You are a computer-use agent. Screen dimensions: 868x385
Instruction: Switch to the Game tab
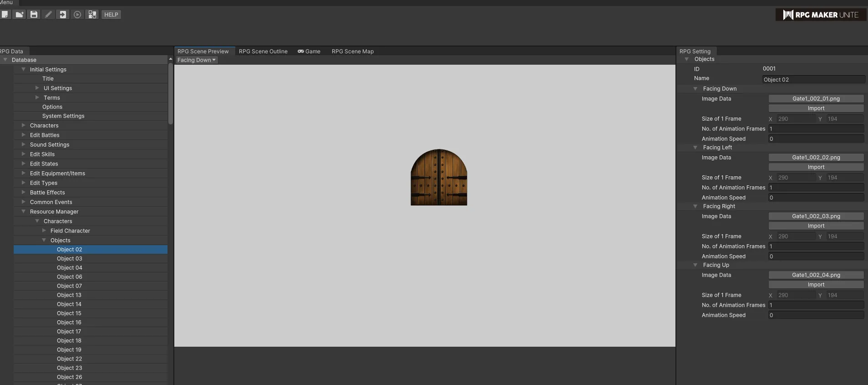point(309,51)
